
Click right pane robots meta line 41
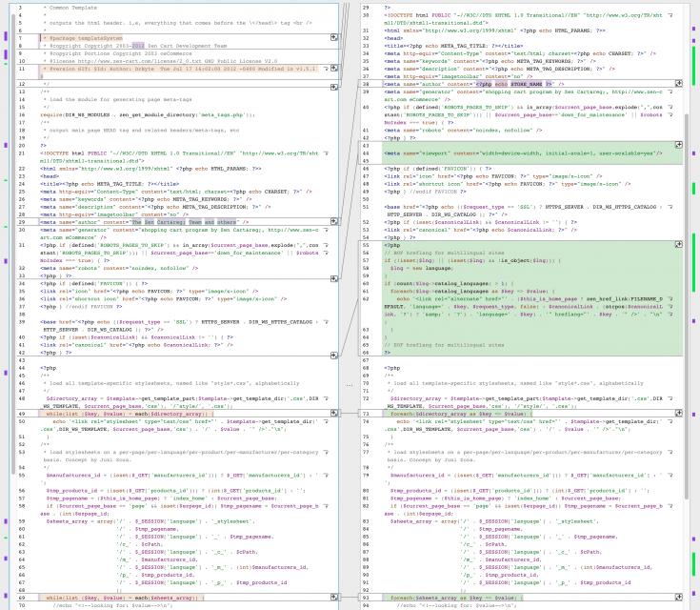[464, 131]
